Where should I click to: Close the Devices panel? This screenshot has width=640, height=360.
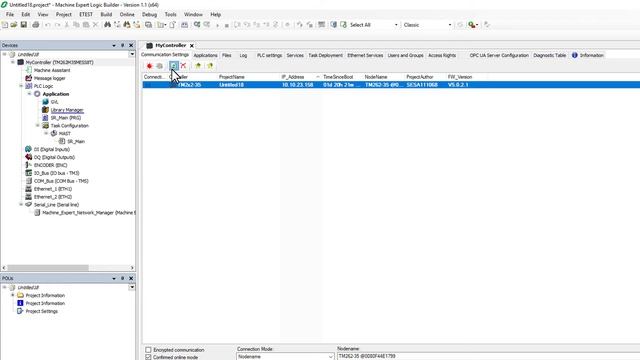click(x=131, y=45)
